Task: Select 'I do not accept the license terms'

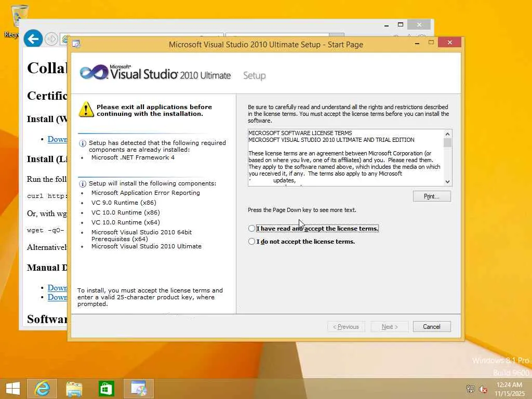Action: (251, 241)
